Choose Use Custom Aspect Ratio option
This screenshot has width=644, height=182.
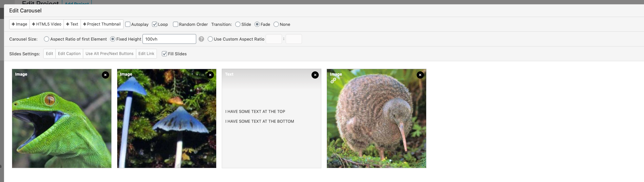point(210,39)
